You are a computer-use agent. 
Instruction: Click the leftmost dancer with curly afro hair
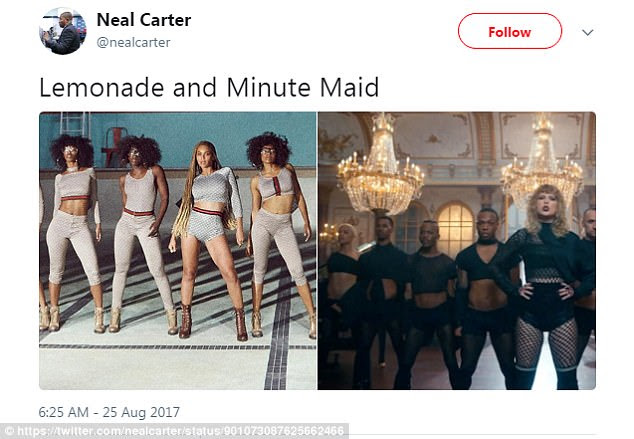73,232
